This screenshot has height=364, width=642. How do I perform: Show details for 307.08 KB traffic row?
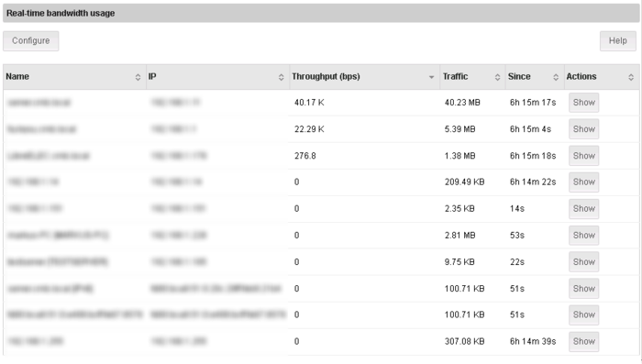584,341
